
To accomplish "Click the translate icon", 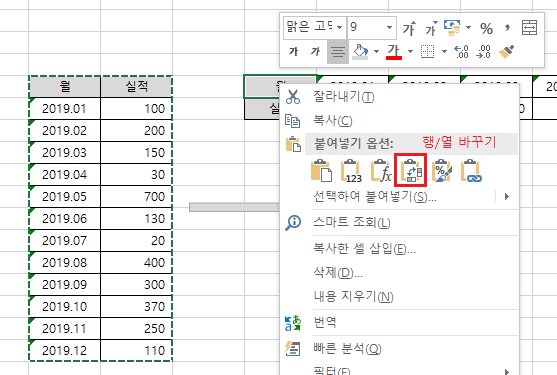I will pos(293,323).
